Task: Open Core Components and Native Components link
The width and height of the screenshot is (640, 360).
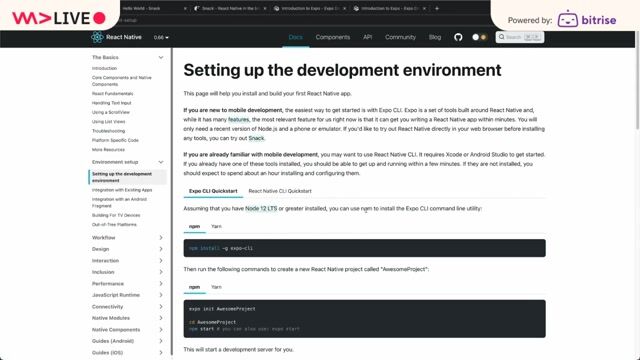Action: click(122, 81)
